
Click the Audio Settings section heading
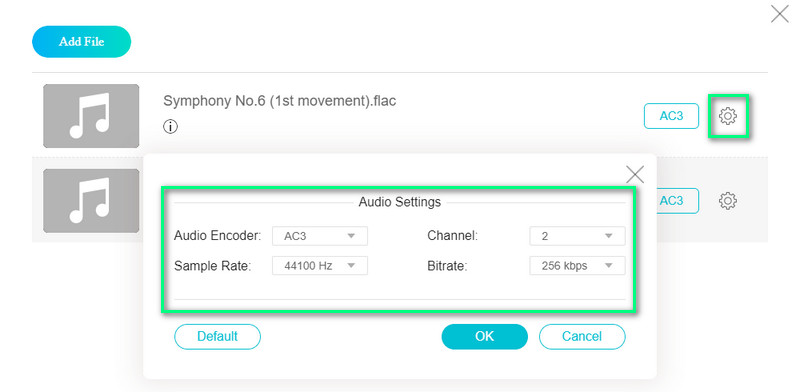click(399, 202)
